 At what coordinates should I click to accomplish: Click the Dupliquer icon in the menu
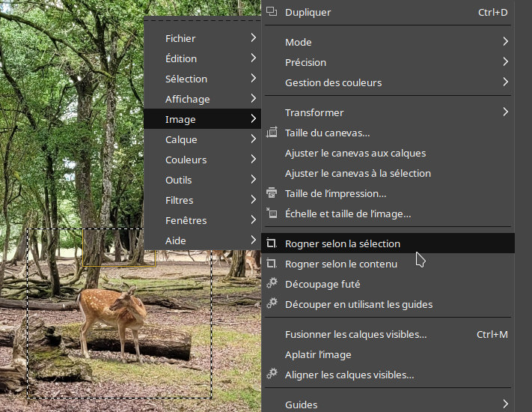(272, 12)
